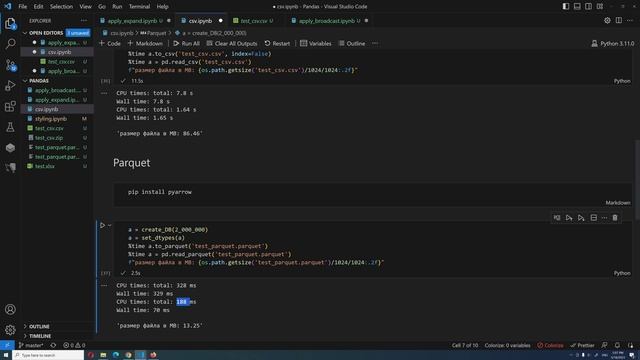Run by line in cell toolbar
This screenshot has height=360, width=640.
(557, 218)
